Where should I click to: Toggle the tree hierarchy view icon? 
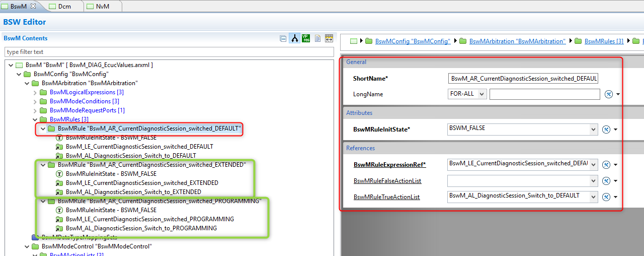tap(295, 38)
